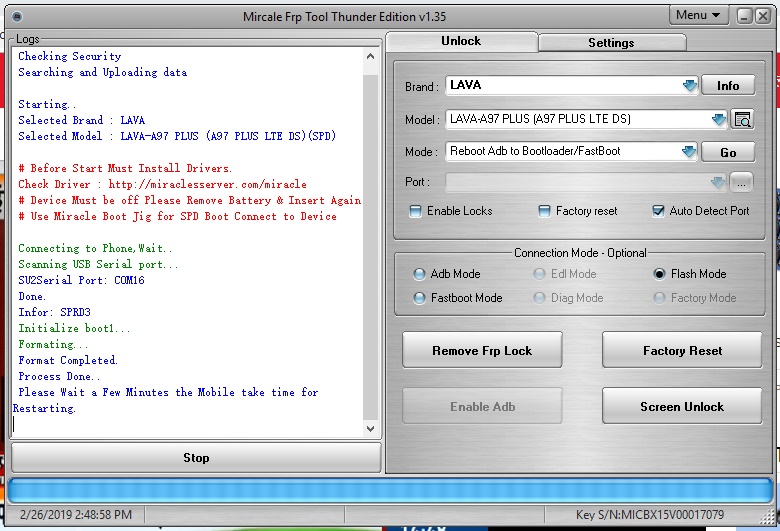Click the Go button next to Mode
The height and width of the screenshot is (531, 780).
[728, 152]
